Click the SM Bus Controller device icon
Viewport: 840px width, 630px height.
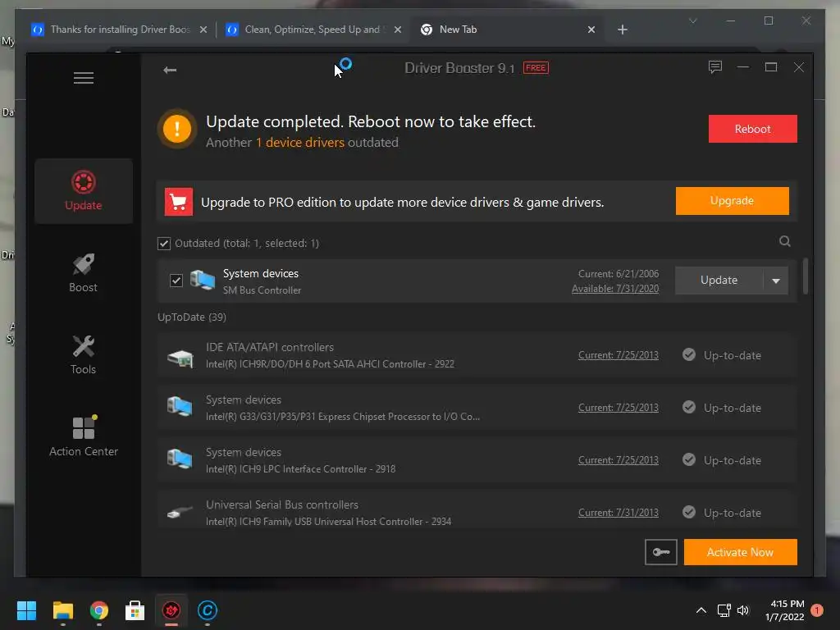pyautogui.click(x=203, y=281)
